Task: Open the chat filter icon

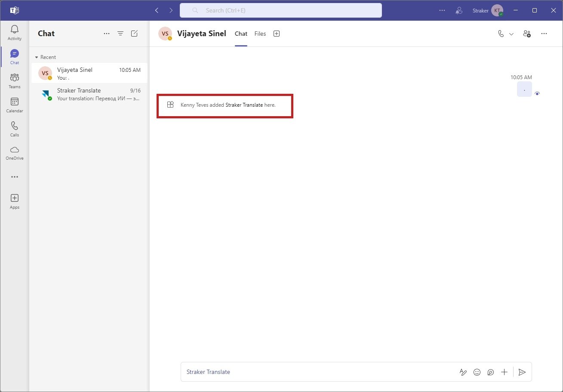Action: (120, 33)
